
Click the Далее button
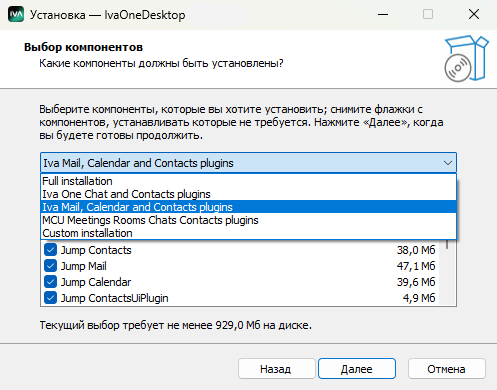(x=357, y=369)
